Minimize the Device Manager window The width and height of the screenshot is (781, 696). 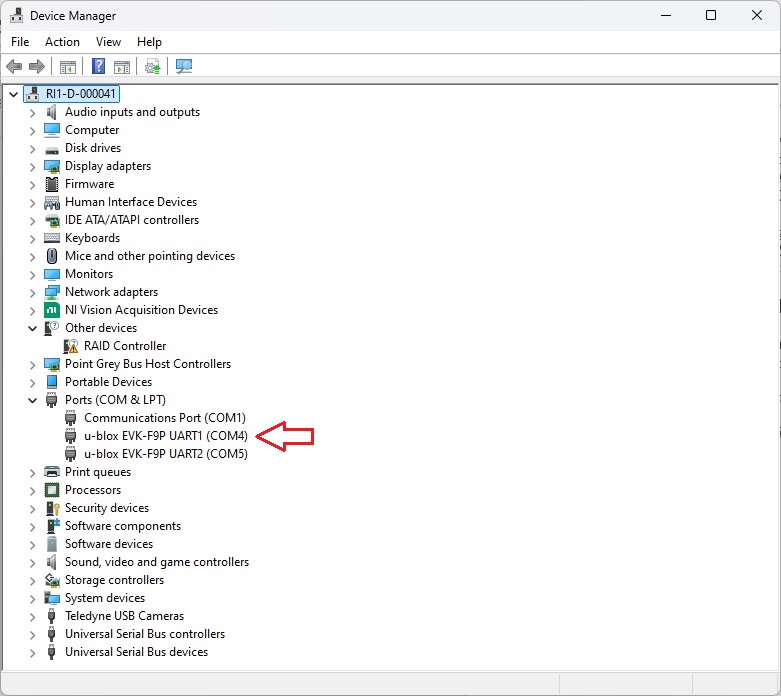click(666, 15)
